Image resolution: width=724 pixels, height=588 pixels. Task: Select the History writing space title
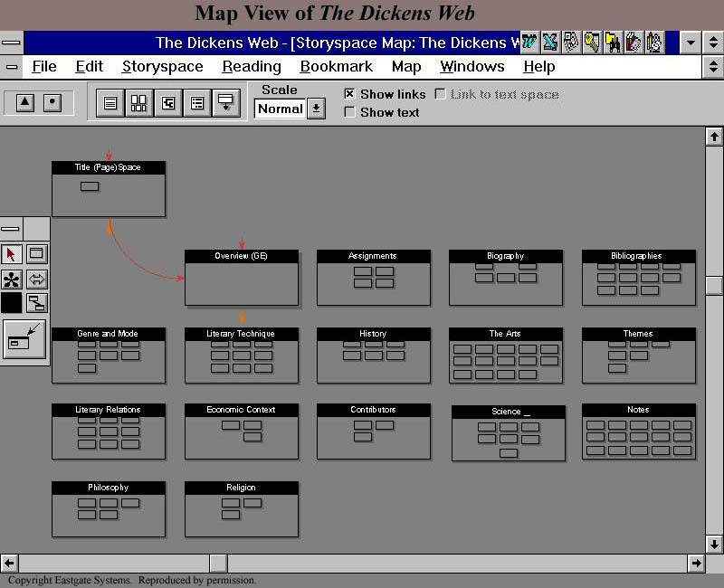[373, 334]
